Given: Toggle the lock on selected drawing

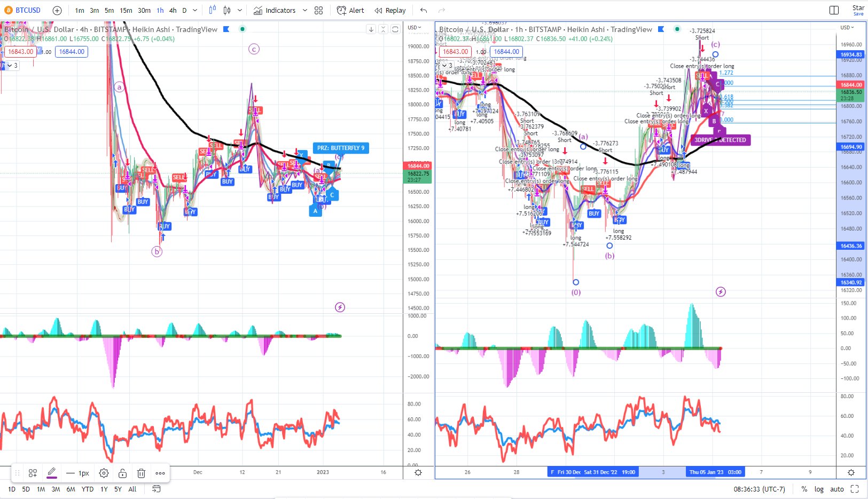Looking at the screenshot, I should pos(122,473).
